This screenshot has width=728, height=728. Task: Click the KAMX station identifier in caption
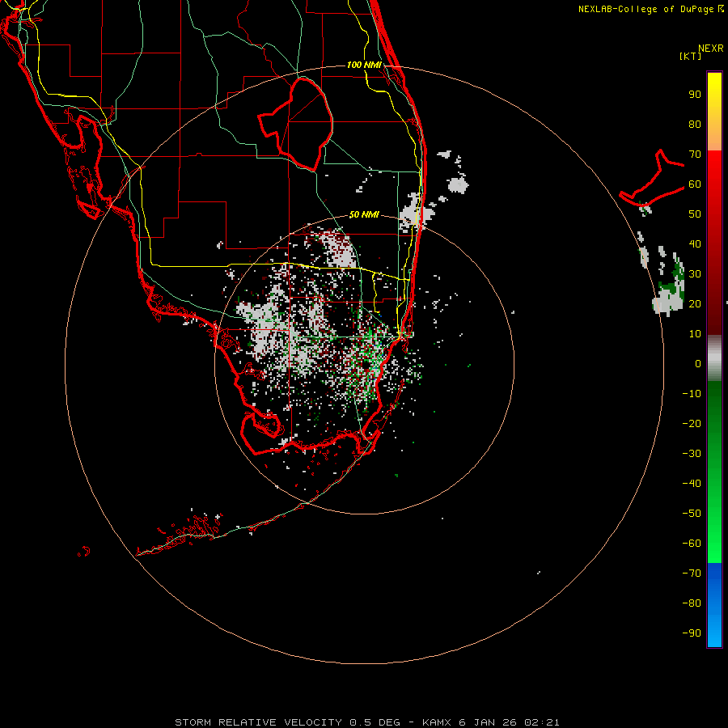pos(437,722)
